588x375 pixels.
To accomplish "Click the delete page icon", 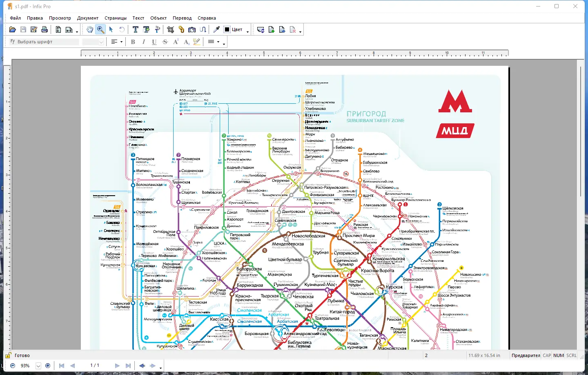I will tap(293, 29).
